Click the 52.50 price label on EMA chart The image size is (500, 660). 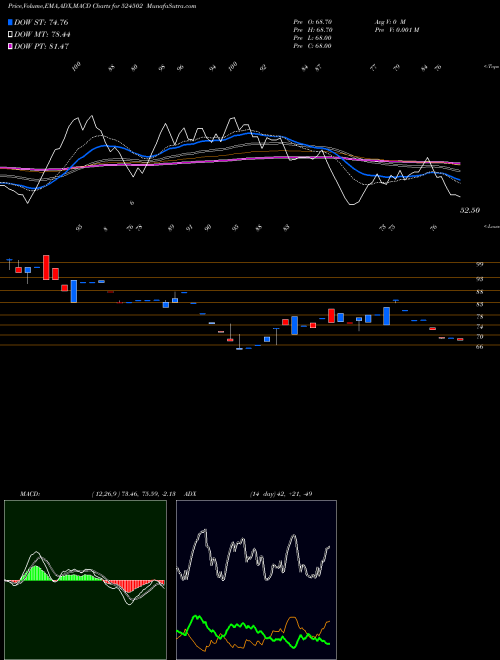point(470,210)
